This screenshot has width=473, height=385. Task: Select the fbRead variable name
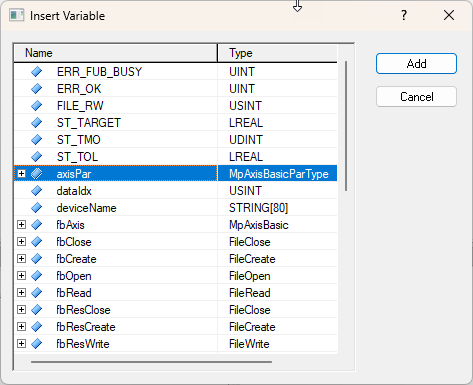(x=74, y=293)
